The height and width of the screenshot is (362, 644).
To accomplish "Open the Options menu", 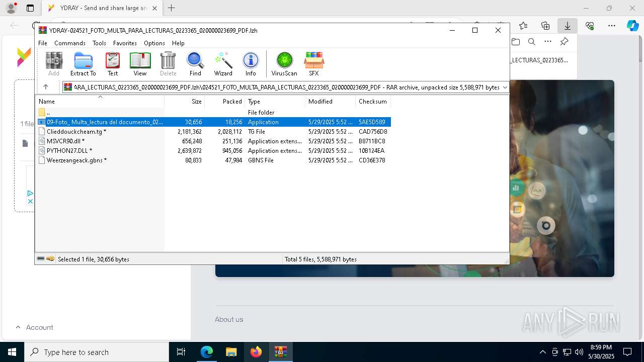I will pos(154,43).
